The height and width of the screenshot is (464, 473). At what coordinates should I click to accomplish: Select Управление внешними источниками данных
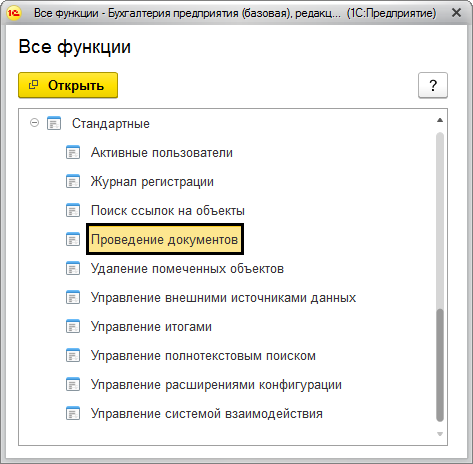tap(223, 298)
